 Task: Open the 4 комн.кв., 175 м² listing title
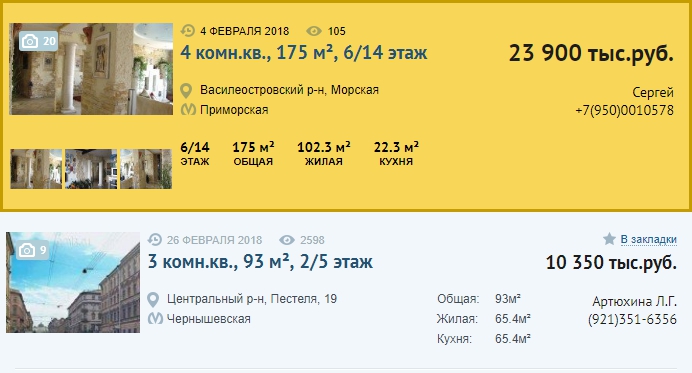pos(304,53)
